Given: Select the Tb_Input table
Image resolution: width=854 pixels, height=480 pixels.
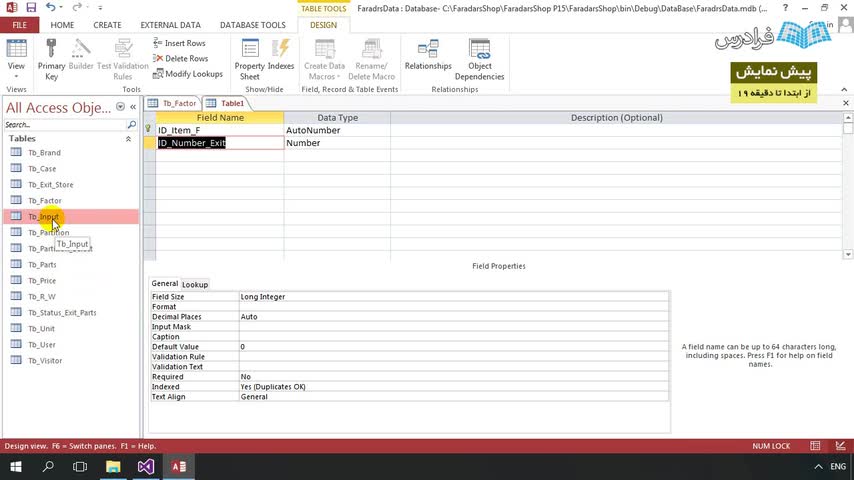Looking at the screenshot, I should (71, 216).
